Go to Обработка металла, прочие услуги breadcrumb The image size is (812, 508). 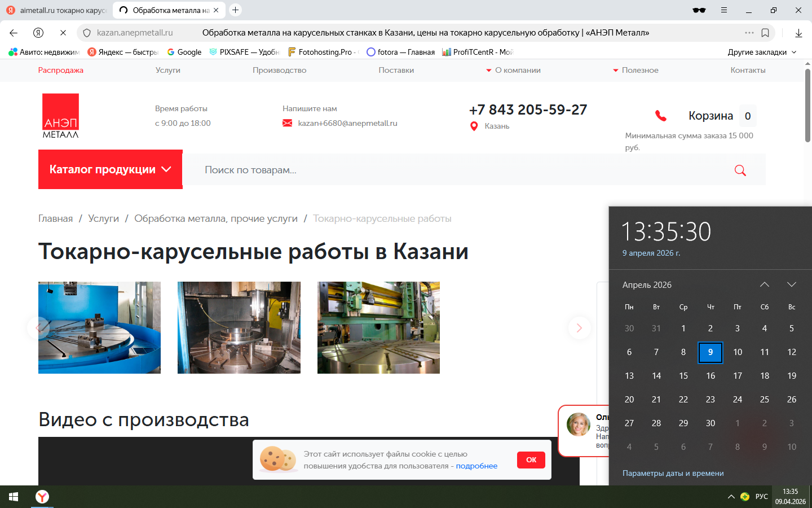[216, 218]
